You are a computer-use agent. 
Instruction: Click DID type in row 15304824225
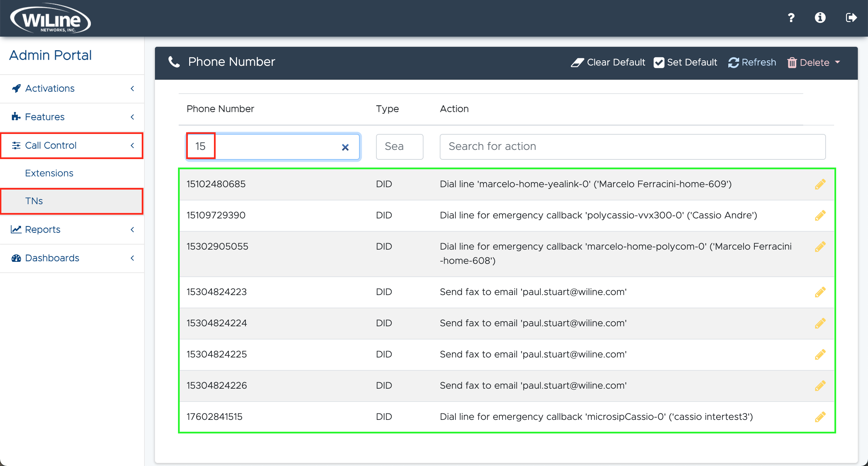(384, 354)
